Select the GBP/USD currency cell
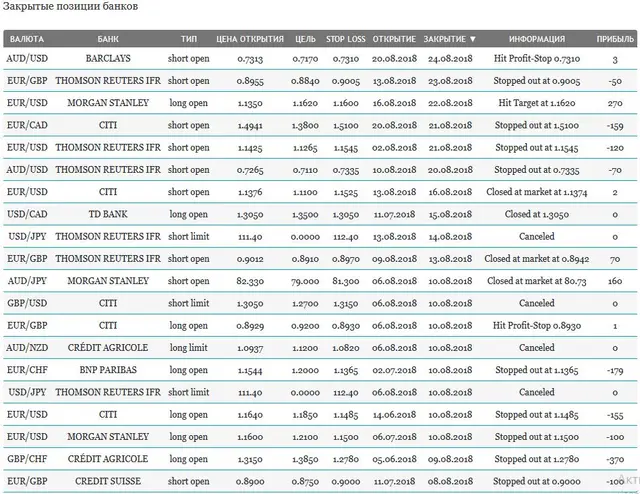 (27, 303)
